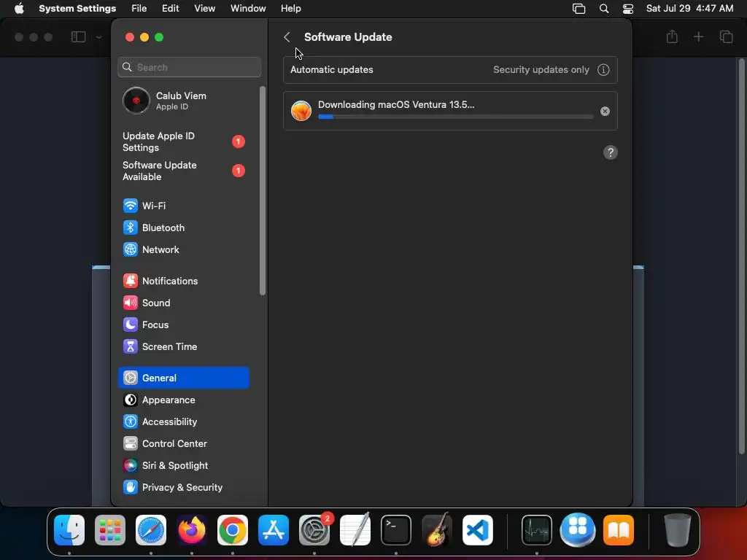Select Network in the sidebar
The image size is (747, 560).
click(183, 249)
